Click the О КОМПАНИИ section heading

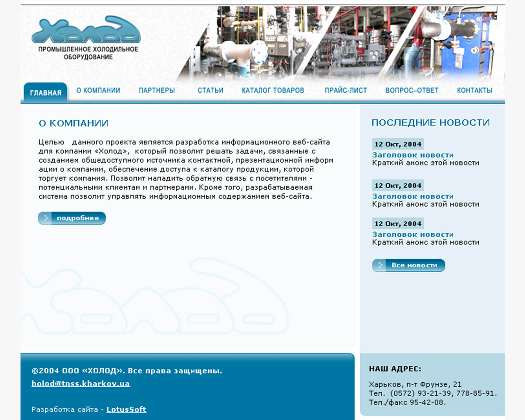coord(73,123)
